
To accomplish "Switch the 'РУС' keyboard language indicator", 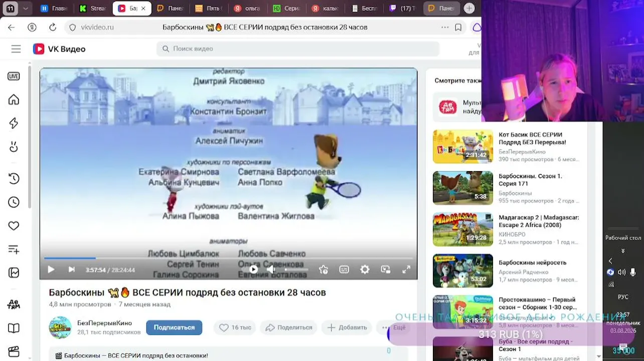I will point(623,297).
